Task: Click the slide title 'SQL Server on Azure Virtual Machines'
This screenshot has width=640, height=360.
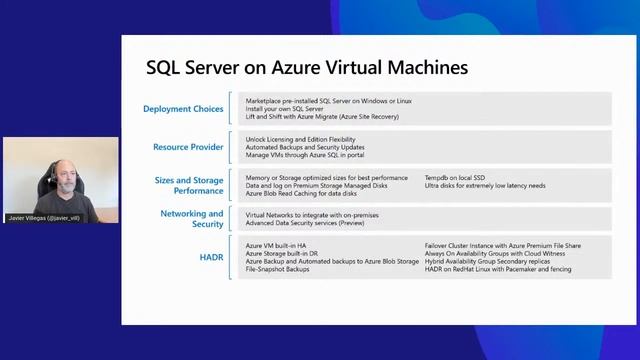Action: click(307, 67)
